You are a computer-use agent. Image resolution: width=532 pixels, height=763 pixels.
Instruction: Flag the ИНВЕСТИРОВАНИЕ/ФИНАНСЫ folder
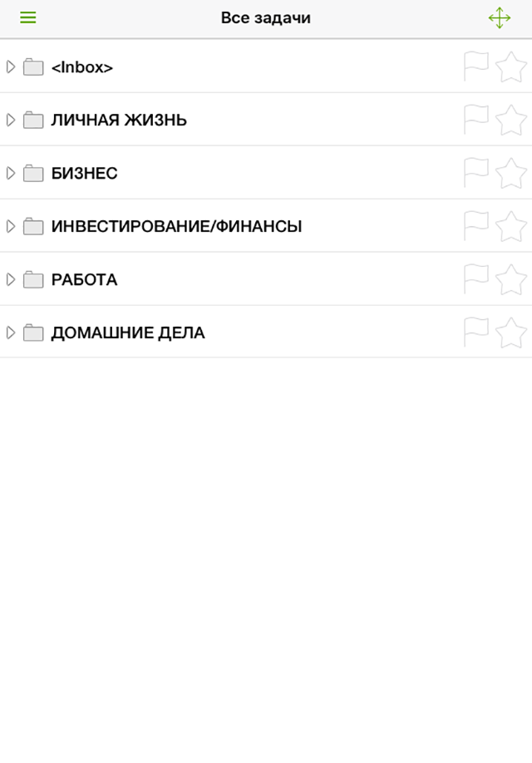pyautogui.click(x=476, y=225)
